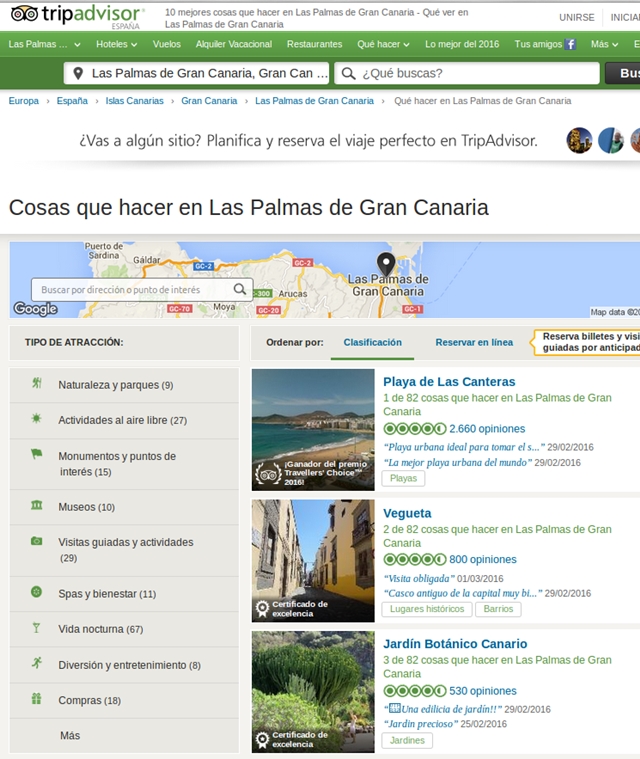Image resolution: width=640 pixels, height=759 pixels.
Task: Open Alquiler Vacacional in navigation bar
Action: pos(234,45)
